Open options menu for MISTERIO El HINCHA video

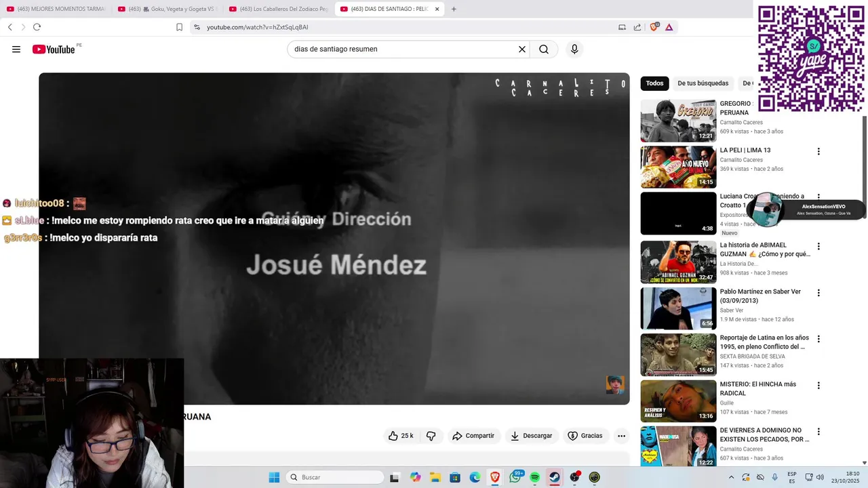[x=818, y=385]
